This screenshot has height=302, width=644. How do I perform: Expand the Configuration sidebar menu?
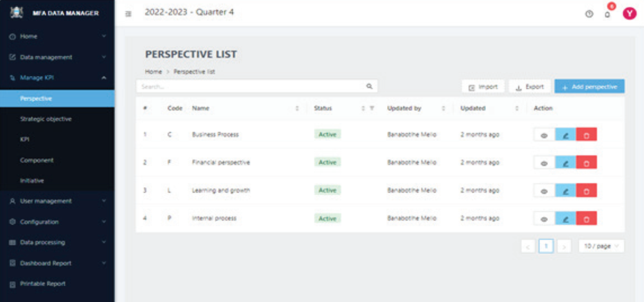(x=57, y=222)
